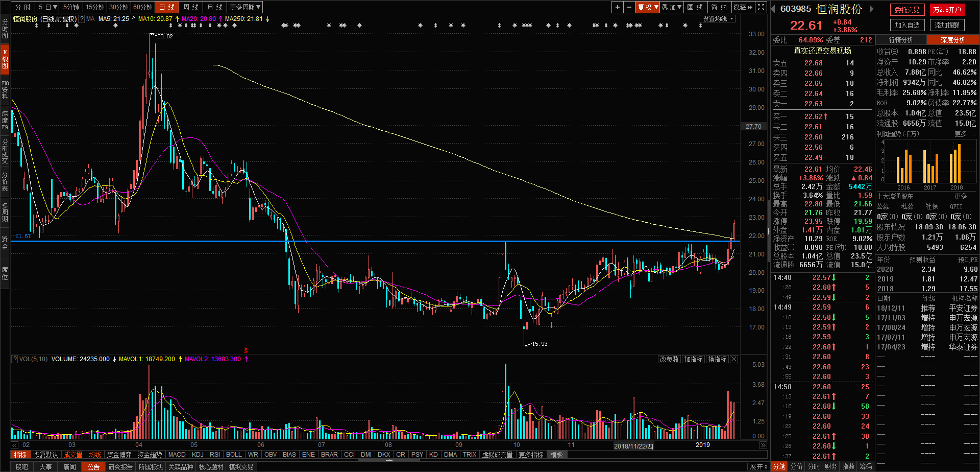The image size is (980, 472).
Task: Open 分价表 sidebar item
Action: click(x=5, y=181)
